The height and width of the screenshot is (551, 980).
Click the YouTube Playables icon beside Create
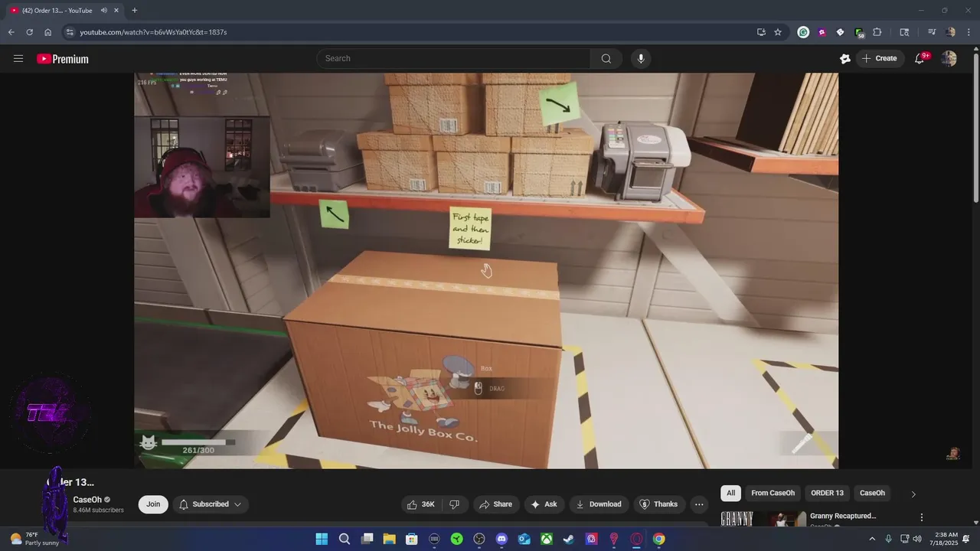point(845,59)
